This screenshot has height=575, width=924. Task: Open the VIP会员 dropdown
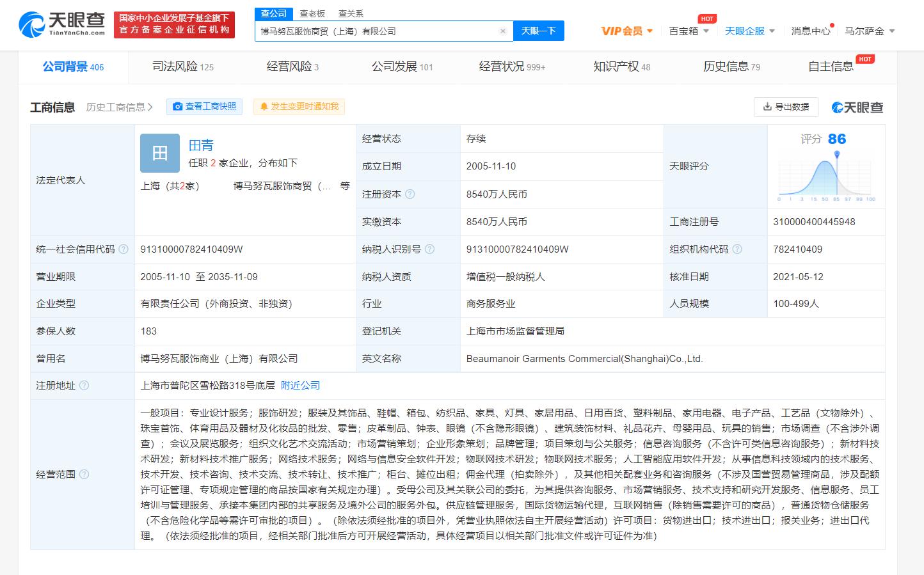coord(627,31)
